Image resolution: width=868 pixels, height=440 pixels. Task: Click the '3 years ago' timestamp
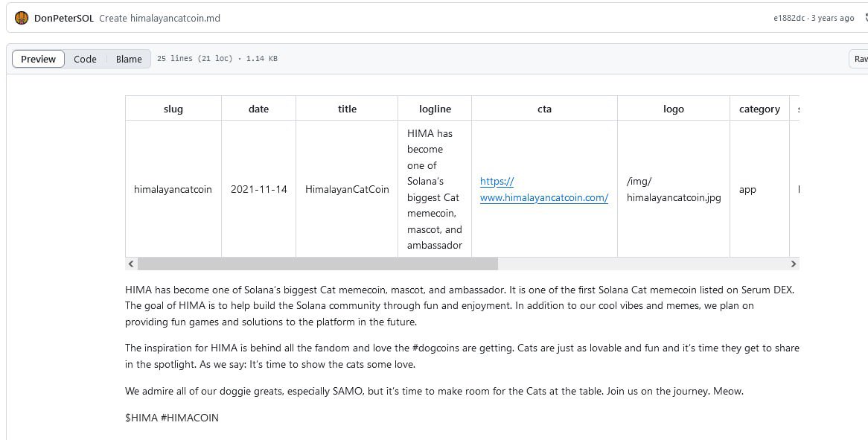pos(832,19)
